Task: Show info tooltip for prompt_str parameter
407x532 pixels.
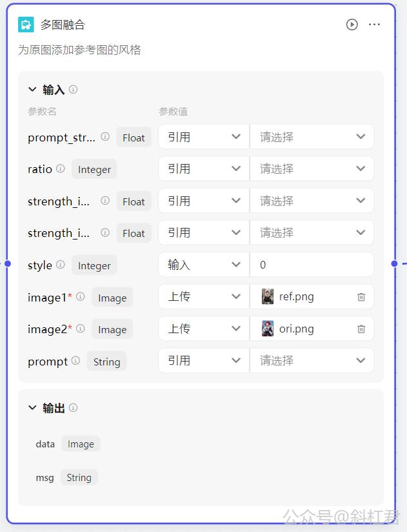Action: pos(105,136)
